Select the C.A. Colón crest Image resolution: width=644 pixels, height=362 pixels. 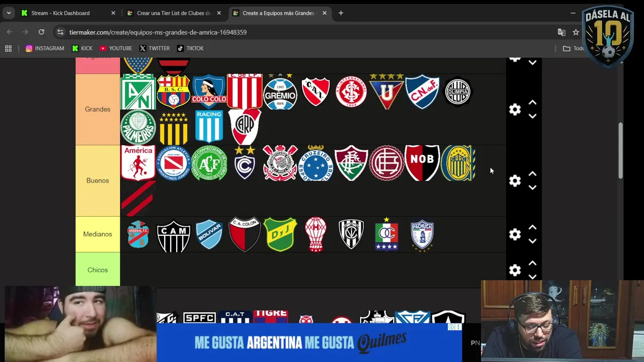(245, 234)
